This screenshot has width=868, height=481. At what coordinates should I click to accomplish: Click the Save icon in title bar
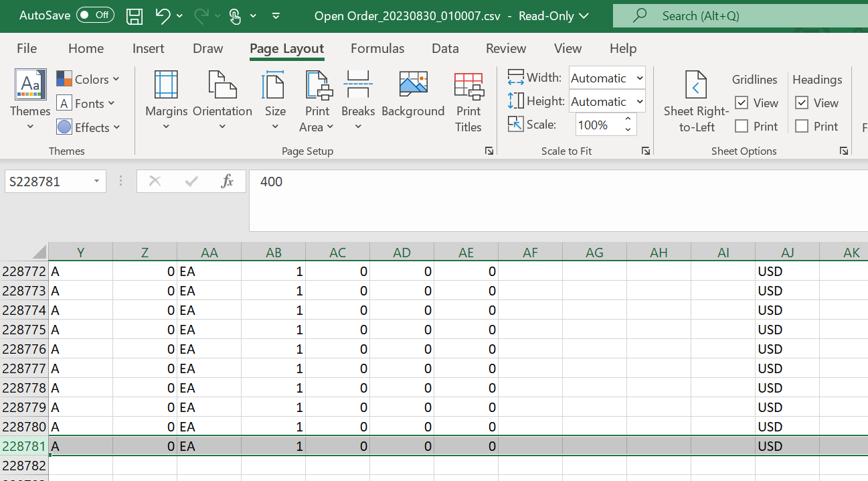135,16
